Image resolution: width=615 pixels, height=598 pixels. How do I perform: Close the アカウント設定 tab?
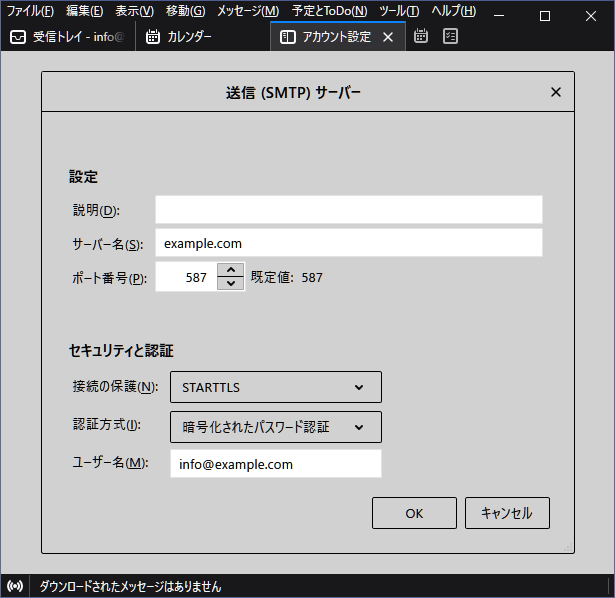[x=388, y=37]
